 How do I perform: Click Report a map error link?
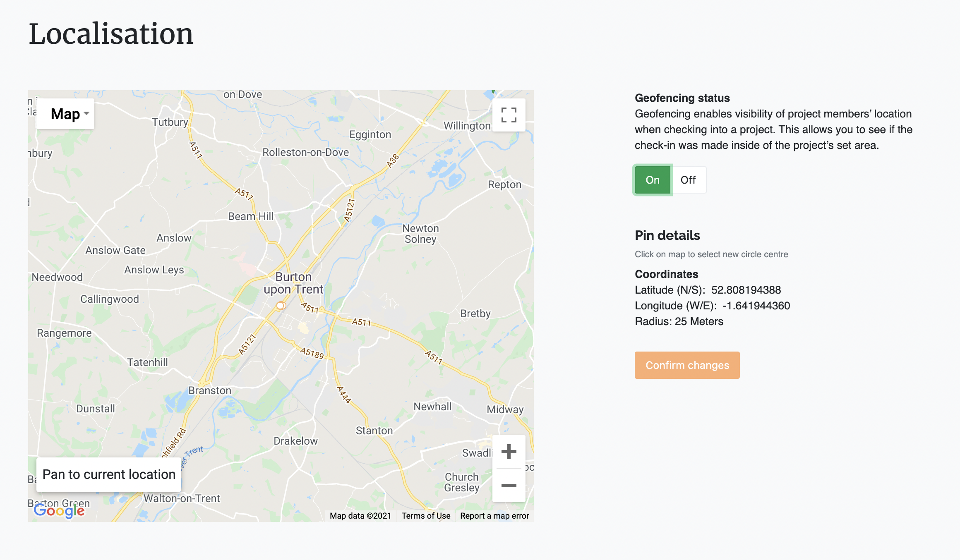494,516
